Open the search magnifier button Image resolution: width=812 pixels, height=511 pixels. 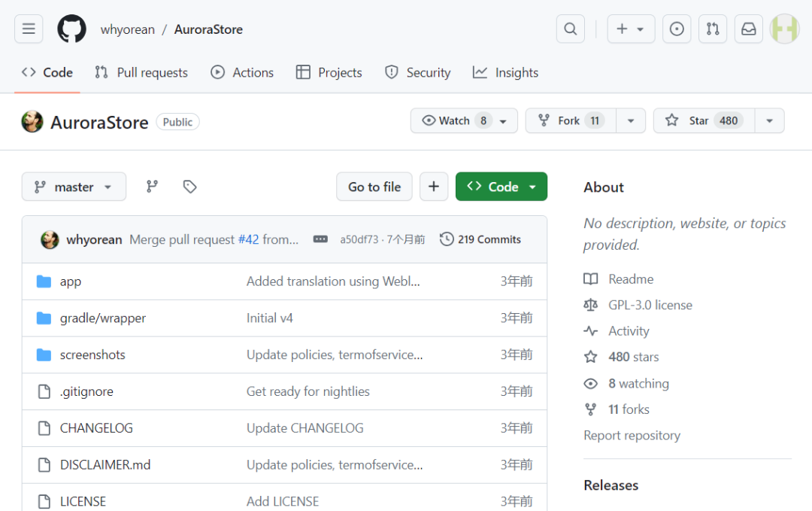pos(570,29)
